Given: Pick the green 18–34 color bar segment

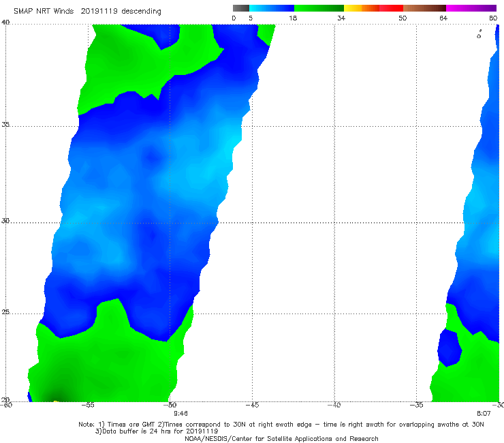Looking at the screenshot, I should click(319, 8).
